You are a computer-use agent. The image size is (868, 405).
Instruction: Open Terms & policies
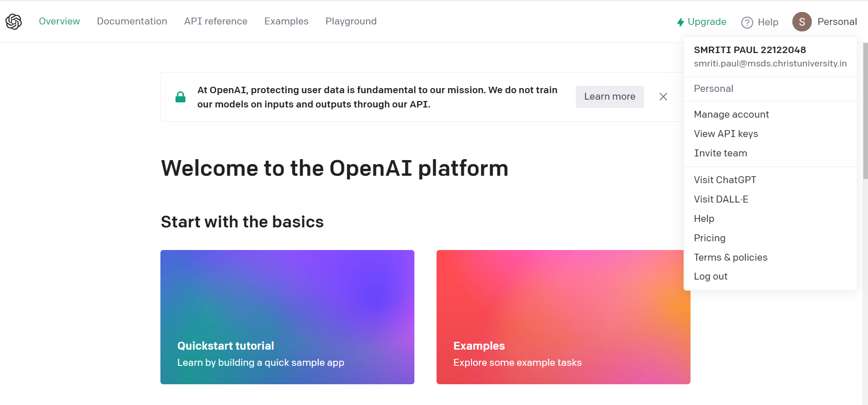tap(770, 257)
